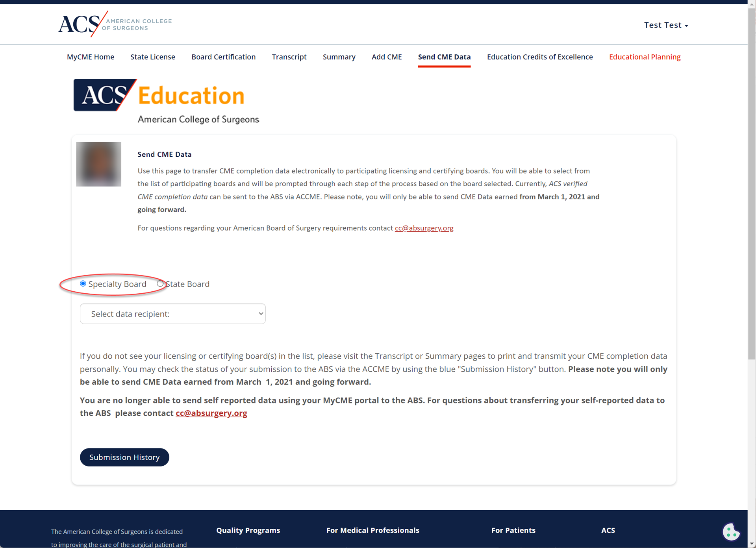Open Education Credits of Excellence tab

point(539,57)
